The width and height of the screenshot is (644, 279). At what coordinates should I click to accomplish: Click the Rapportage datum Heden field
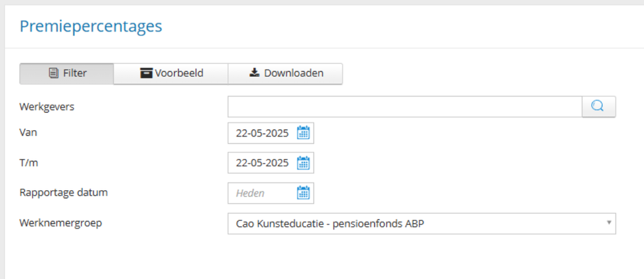258,193
